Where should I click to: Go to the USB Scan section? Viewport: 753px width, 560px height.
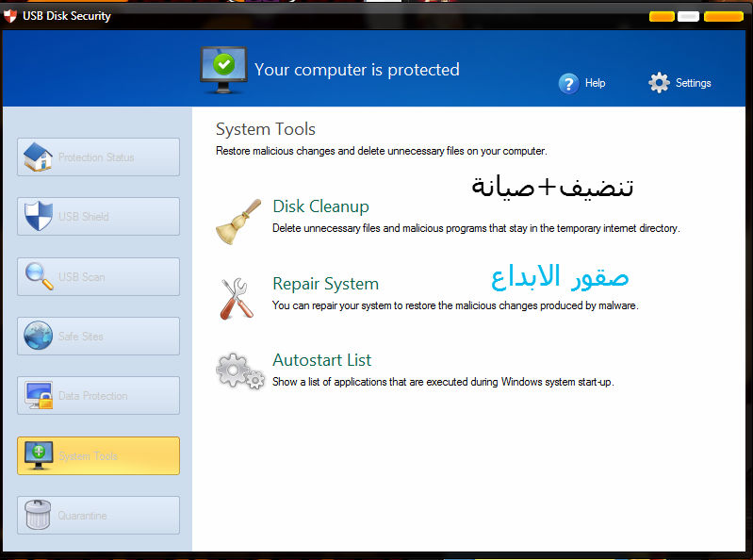(98, 277)
